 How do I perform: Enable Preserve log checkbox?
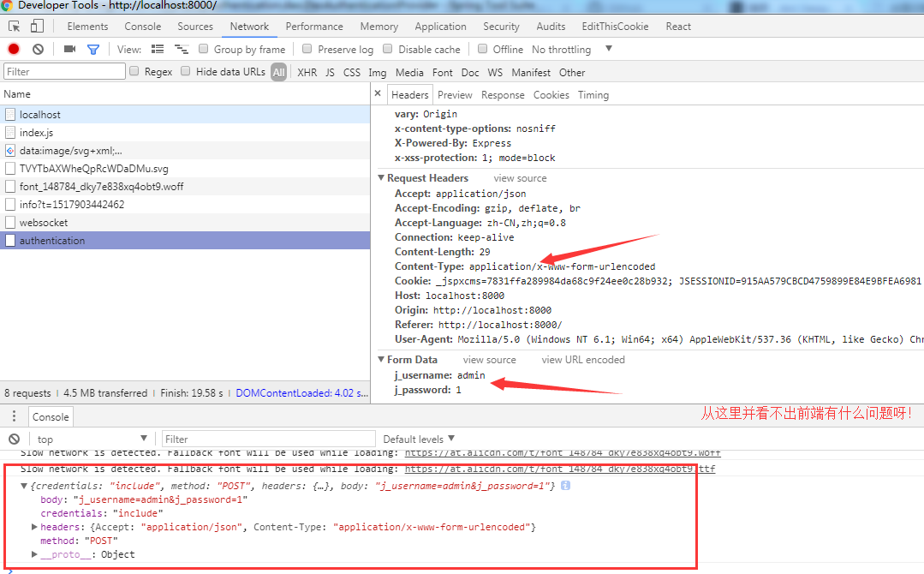point(307,48)
